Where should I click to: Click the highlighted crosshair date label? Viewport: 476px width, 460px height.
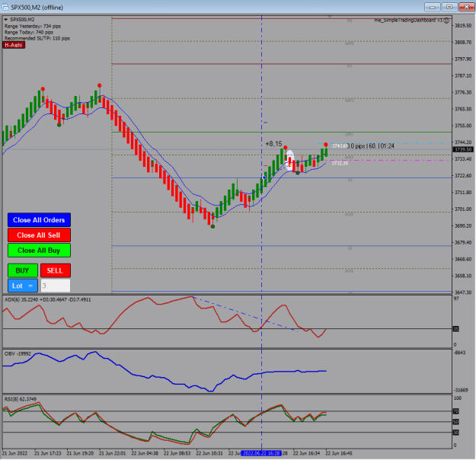(261, 453)
